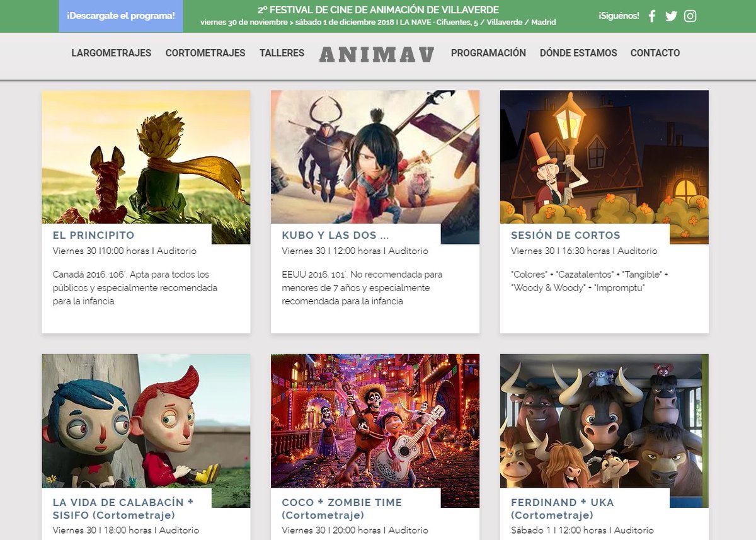Click 'Sábado 1 I 12:00 horas I Auditorio'
Screen dimensions: 756x540
tap(582, 531)
